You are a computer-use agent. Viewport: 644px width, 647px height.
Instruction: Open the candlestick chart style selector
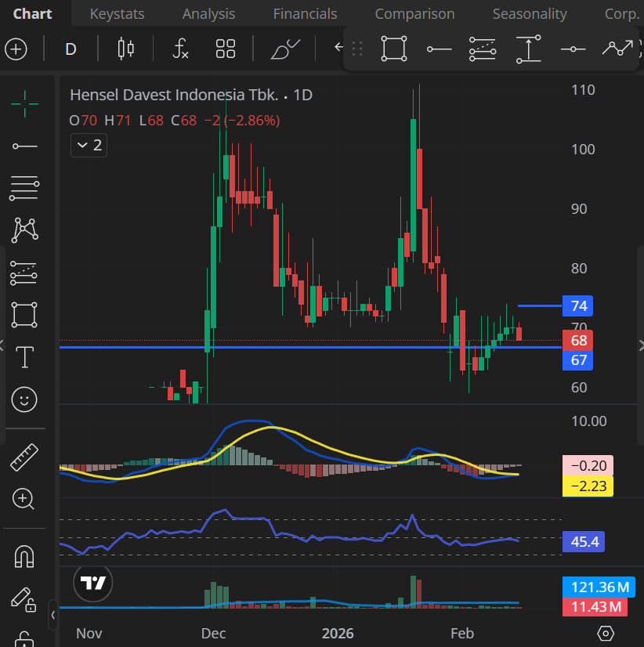pos(125,49)
